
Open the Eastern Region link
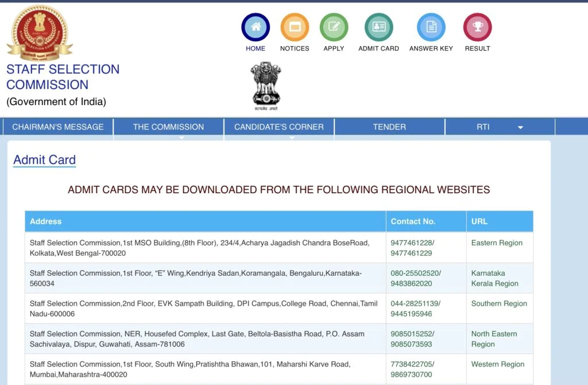497,243
